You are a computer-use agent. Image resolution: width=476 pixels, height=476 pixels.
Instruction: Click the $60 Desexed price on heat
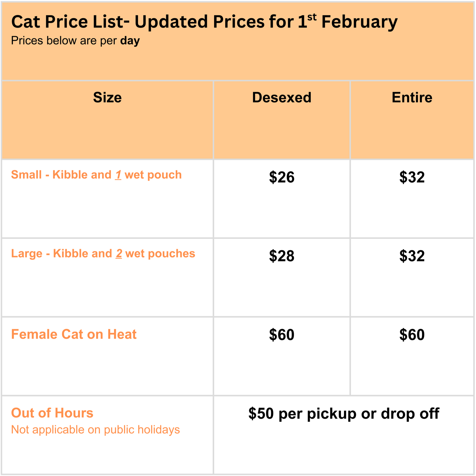[x=282, y=335]
